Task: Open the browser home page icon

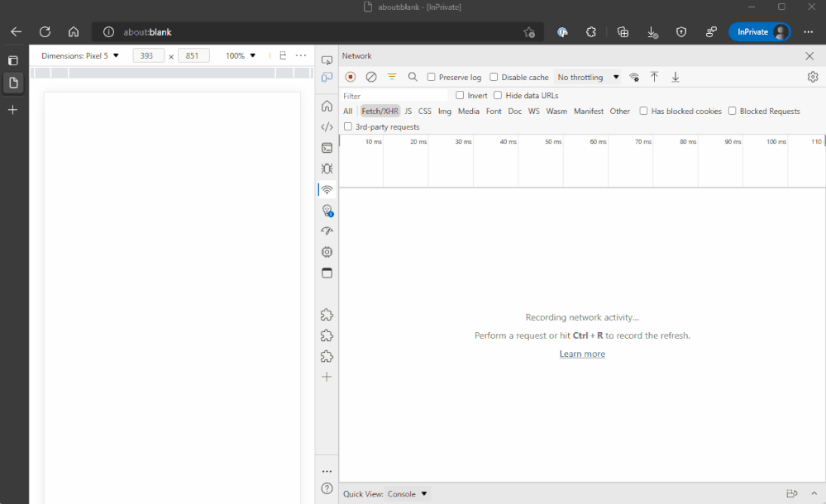Action: [x=74, y=31]
